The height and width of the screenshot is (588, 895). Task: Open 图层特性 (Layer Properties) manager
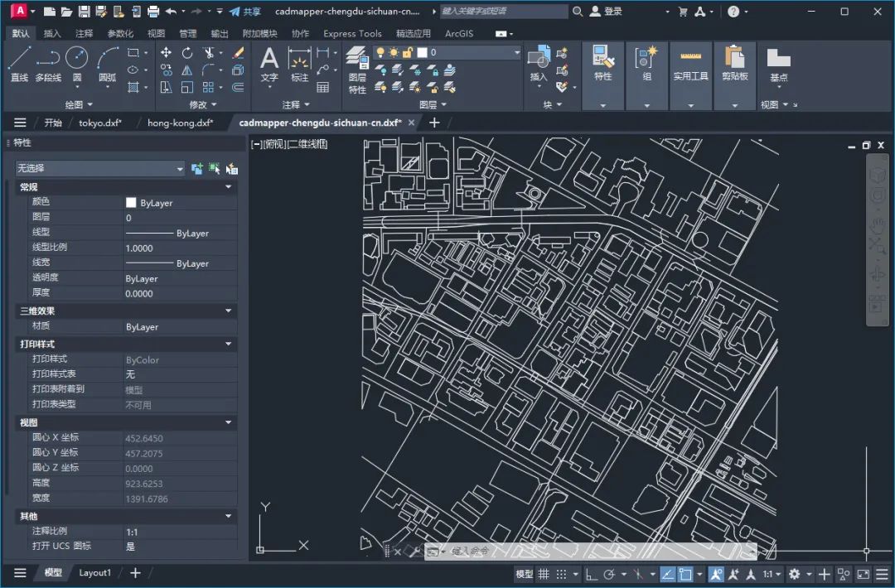pyautogui.click(x=357, y=70)
